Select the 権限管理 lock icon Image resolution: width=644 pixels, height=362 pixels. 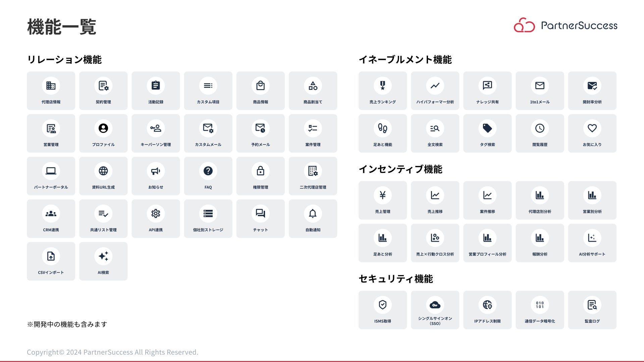pyautogui.click(x=260, y=171)
